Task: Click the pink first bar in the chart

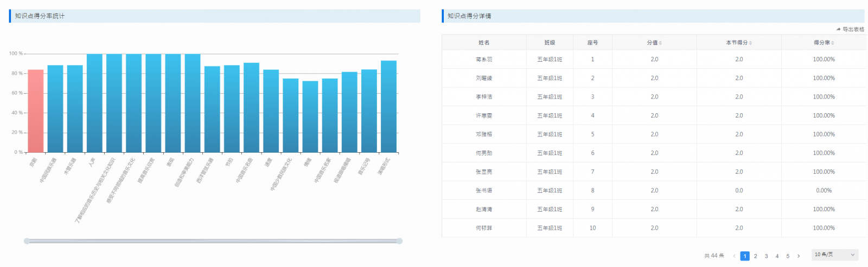Action: pos(36,111)
